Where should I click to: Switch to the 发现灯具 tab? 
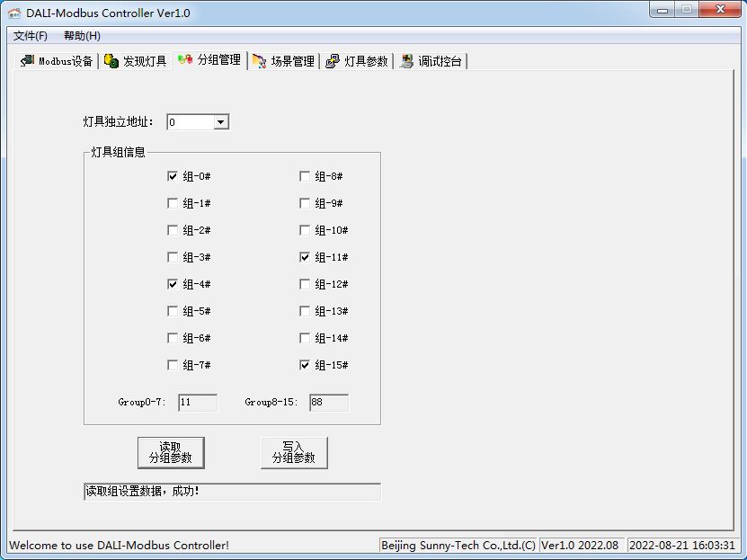[136, 61]
